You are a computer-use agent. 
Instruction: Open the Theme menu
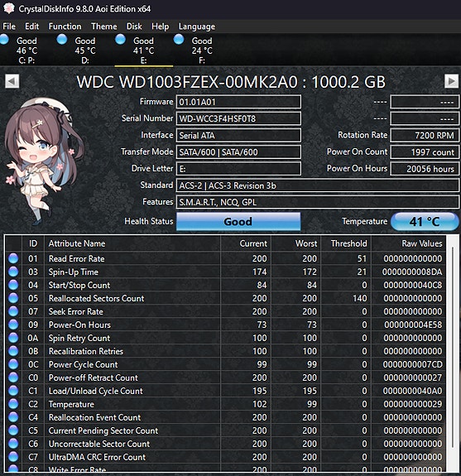click(103, 26)
